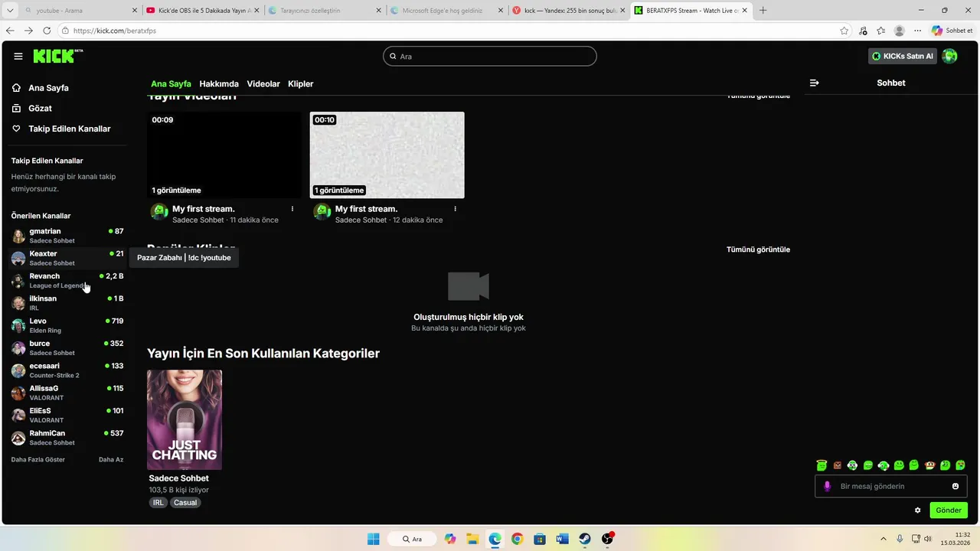Open a new browser tab

click(763, 11)
